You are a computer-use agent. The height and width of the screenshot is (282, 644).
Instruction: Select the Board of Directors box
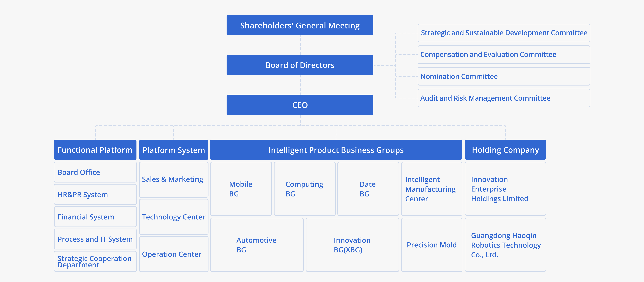tap(300, 65)
